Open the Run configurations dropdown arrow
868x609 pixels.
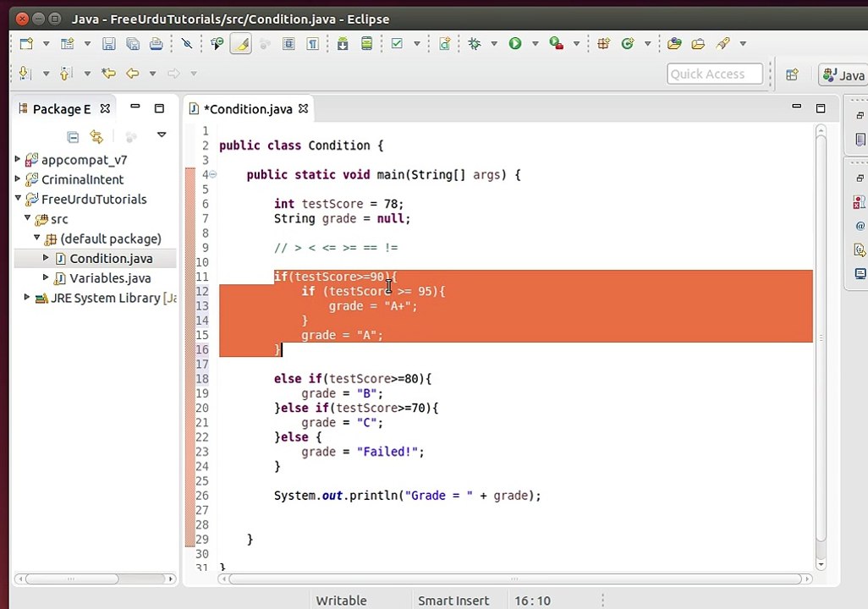pyautogui.click(x=536, y=43)
